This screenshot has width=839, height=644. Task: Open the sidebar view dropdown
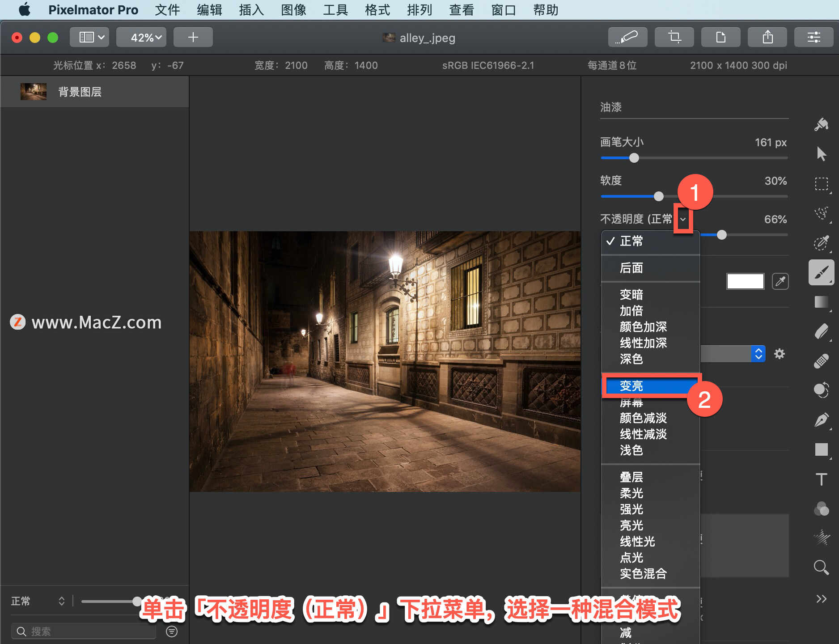89,37
